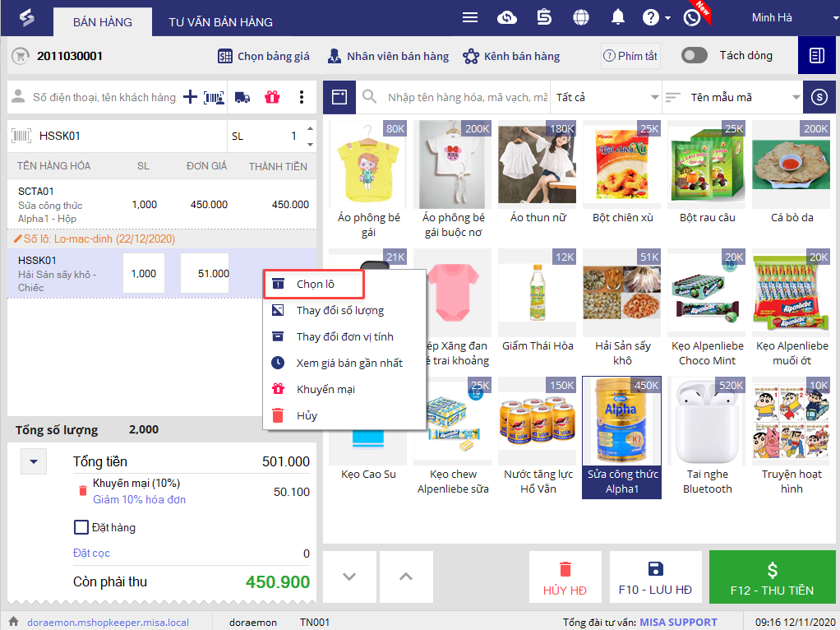Click MISA SUPPORT link
This screenshot has width=840, height=630.
(x=678, y=622)
